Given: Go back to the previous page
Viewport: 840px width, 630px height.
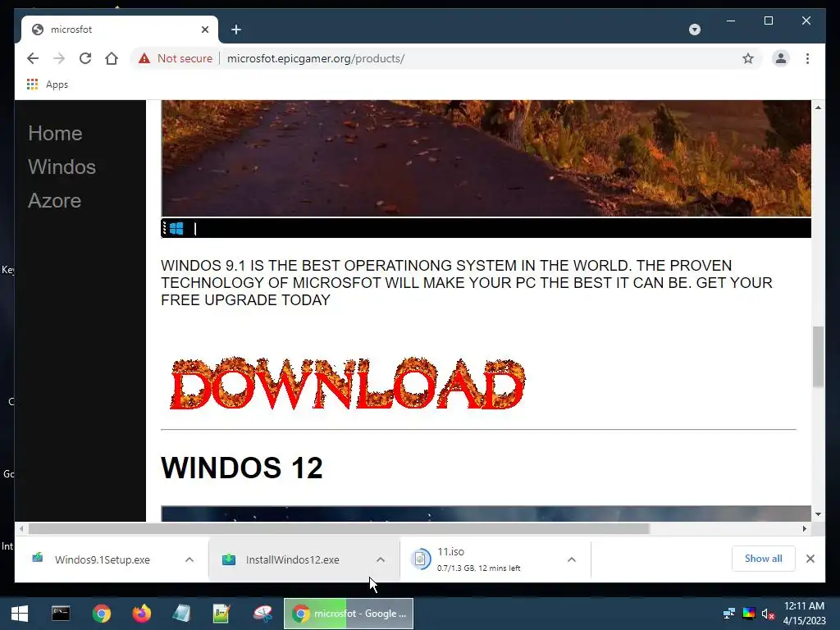Looking at the screenshot, I should click(x=33, y=58).
